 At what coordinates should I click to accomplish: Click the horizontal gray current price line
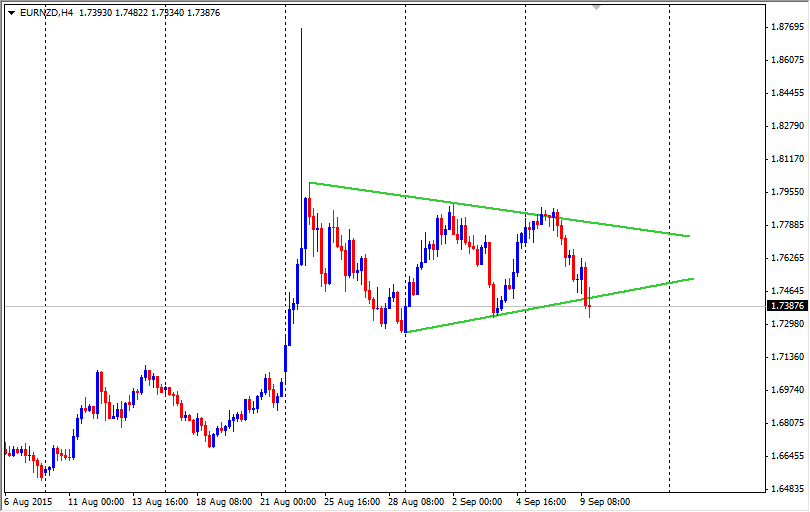[384, 306]
